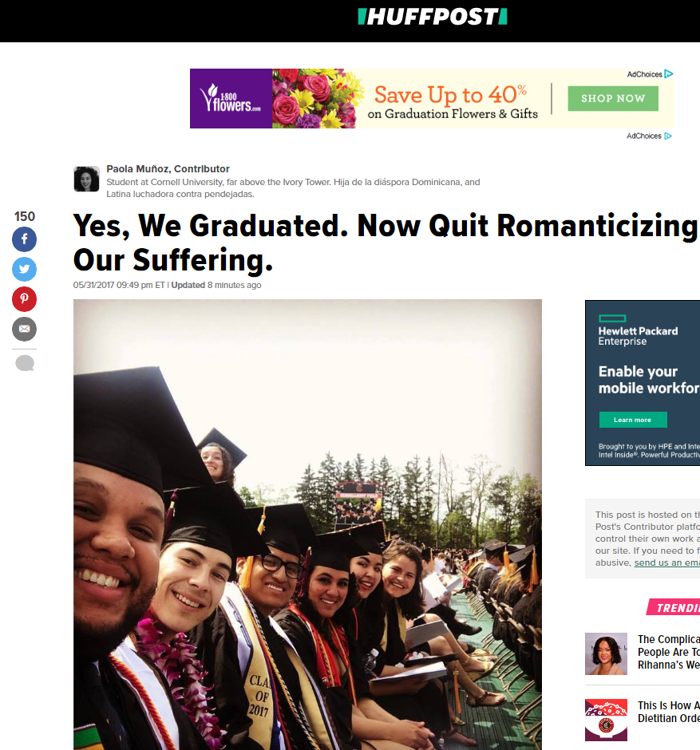This screenshot has height=750, width=700.
Task: Open "This Is How A Dietitian" headline
Action: [x=668, y=712]
